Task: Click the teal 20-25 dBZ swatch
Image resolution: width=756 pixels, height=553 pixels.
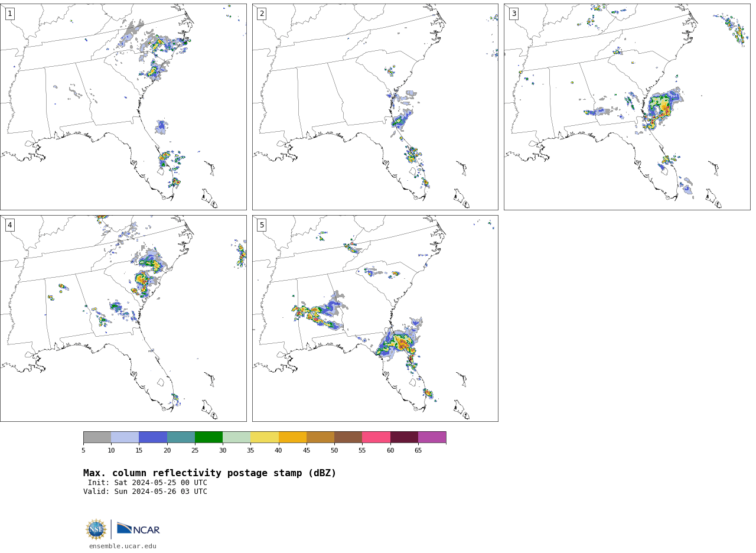Action: tap(181, 437)
